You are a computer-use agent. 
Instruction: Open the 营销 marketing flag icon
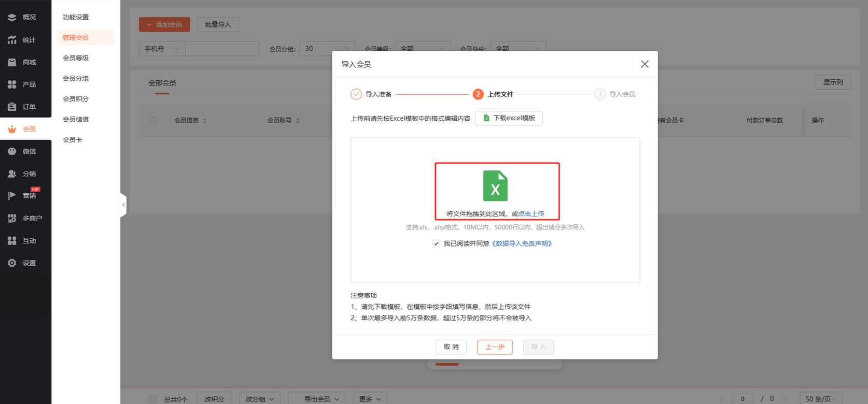(x=12, y=196)
